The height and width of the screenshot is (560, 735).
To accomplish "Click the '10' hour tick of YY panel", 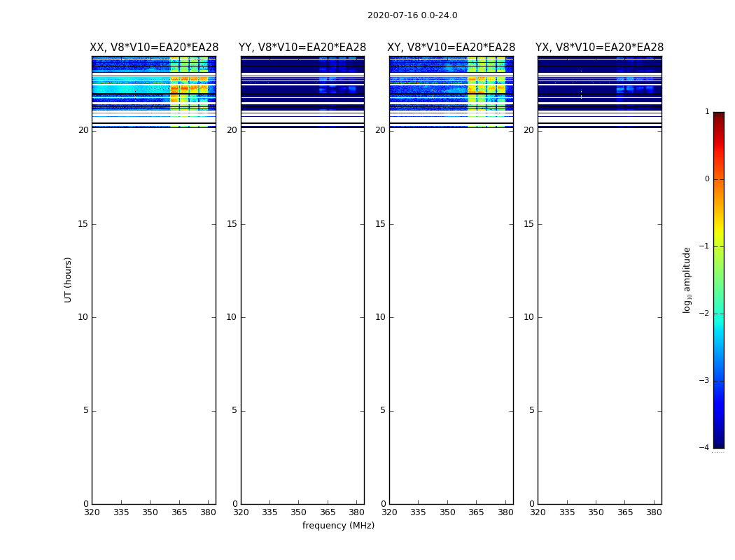I will tap(232, 317).
